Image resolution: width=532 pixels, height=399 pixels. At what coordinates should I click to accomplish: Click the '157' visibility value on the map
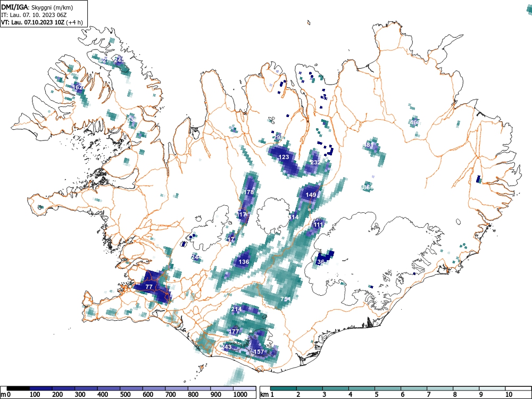pos(259,352)
